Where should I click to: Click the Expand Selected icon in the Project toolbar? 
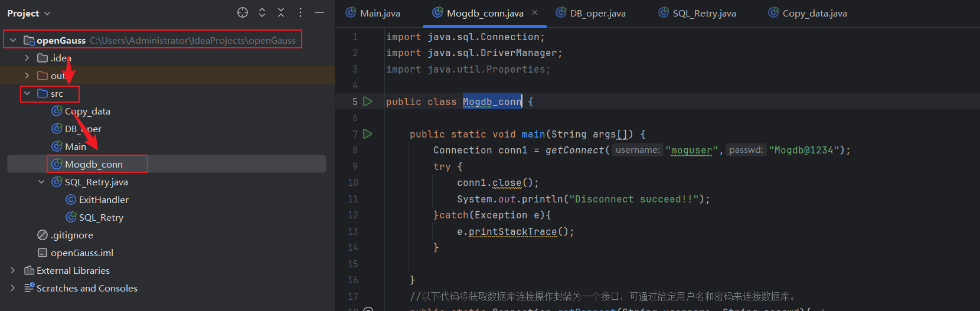coord(262,12)
